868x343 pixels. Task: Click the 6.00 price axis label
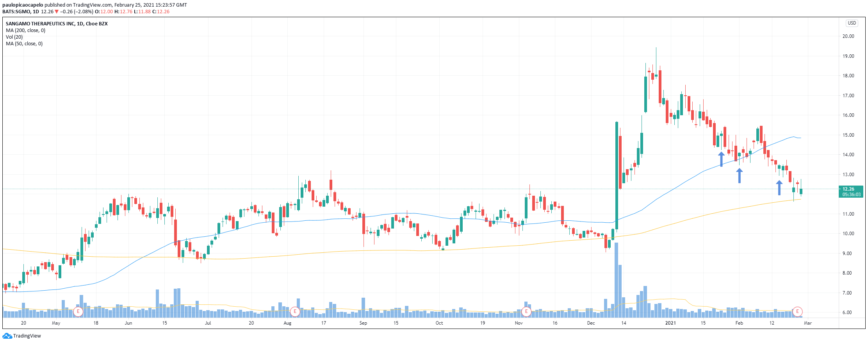tap(848, 313)
